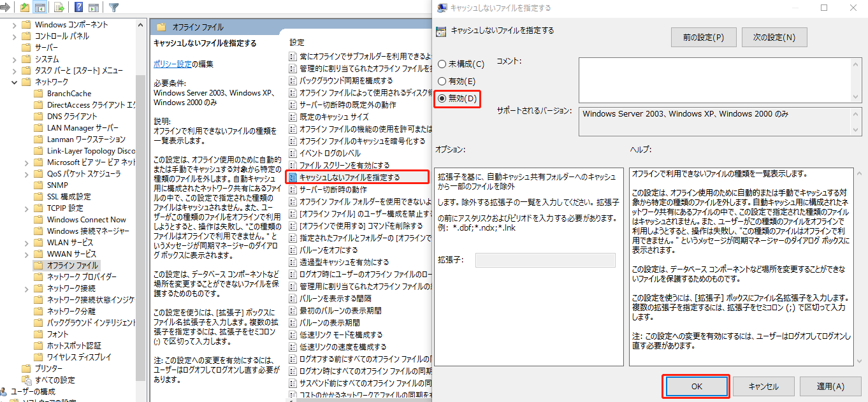This screenshot has height=402, width=868.
Task: Click folder icon beside サーバー
Action: [x=26, y=48]
